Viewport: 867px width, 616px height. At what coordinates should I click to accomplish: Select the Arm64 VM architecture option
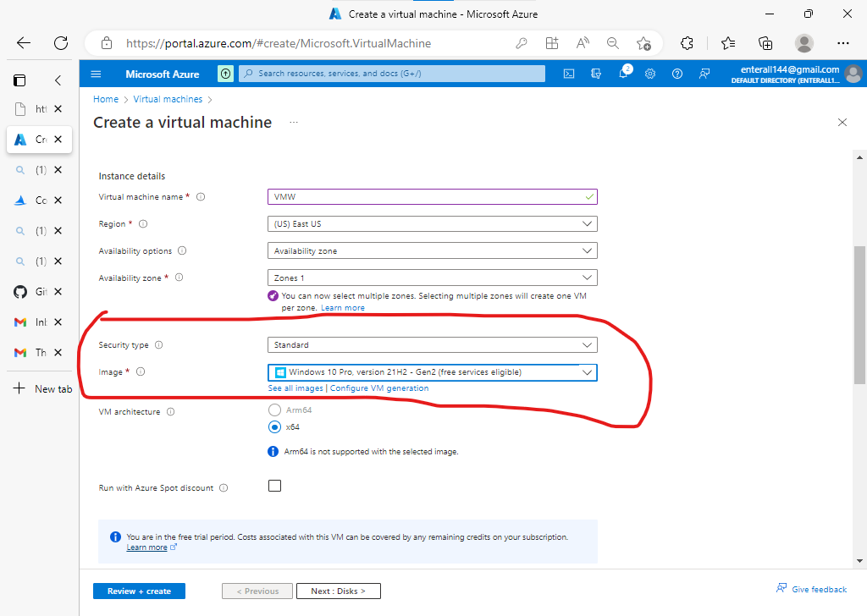pos(274,409)
